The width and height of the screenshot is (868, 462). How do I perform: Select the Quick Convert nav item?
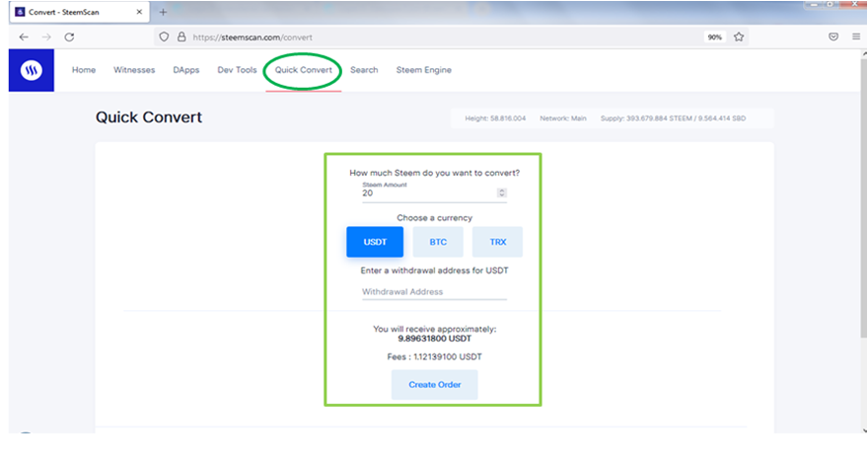tap(304, 70)
